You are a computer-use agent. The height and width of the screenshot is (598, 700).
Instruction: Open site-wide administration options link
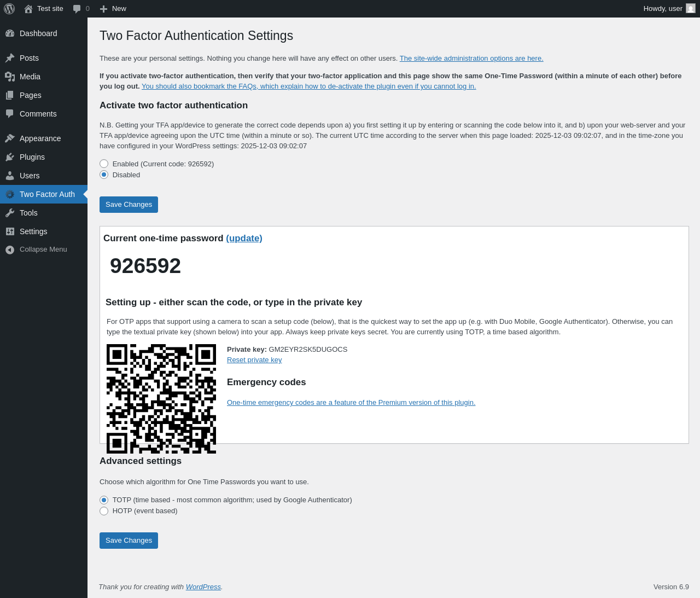click(x=471, y=59)
